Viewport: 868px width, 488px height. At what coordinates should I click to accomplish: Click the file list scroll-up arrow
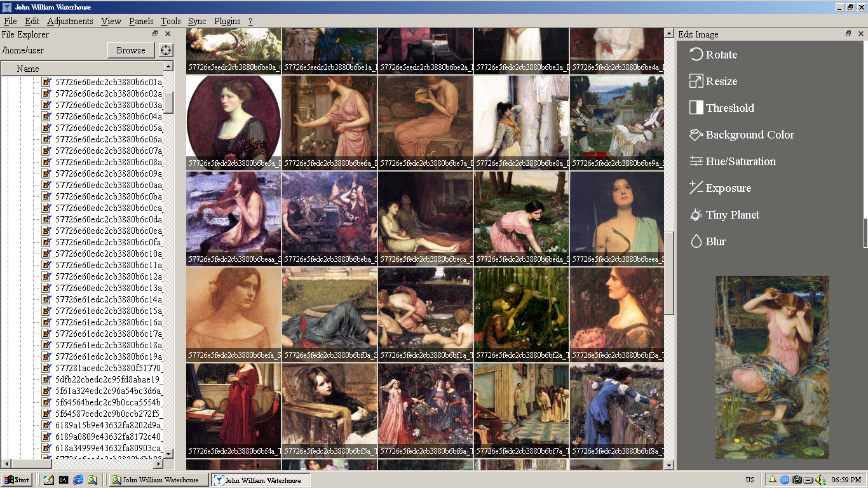(x=168, y=66)
